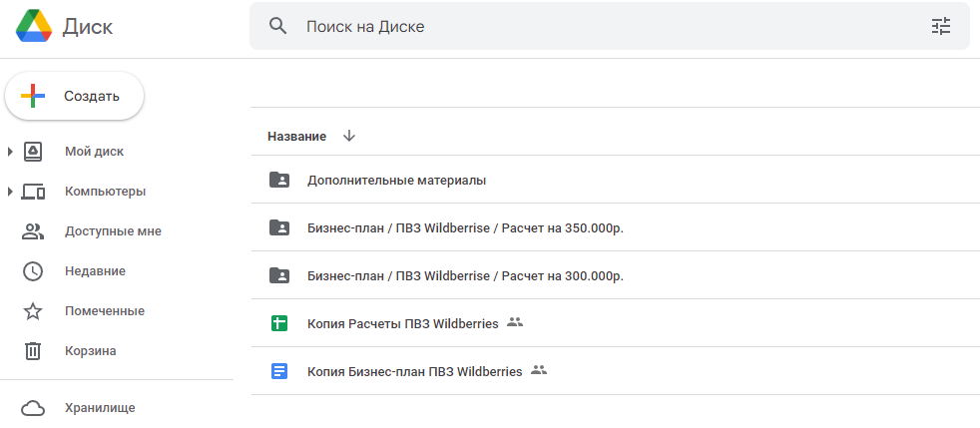
Task: Click the magnifying glass search icon
Action: (278, 26)
